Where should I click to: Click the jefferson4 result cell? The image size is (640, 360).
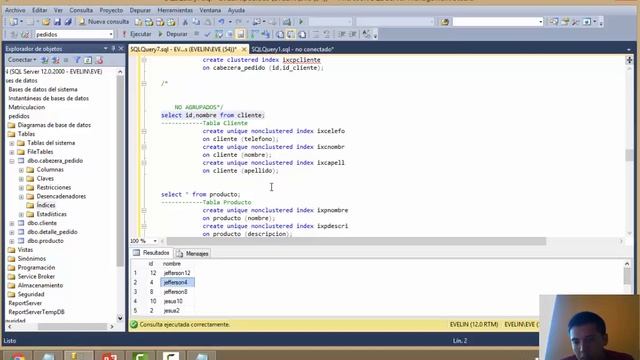[177, 282]
